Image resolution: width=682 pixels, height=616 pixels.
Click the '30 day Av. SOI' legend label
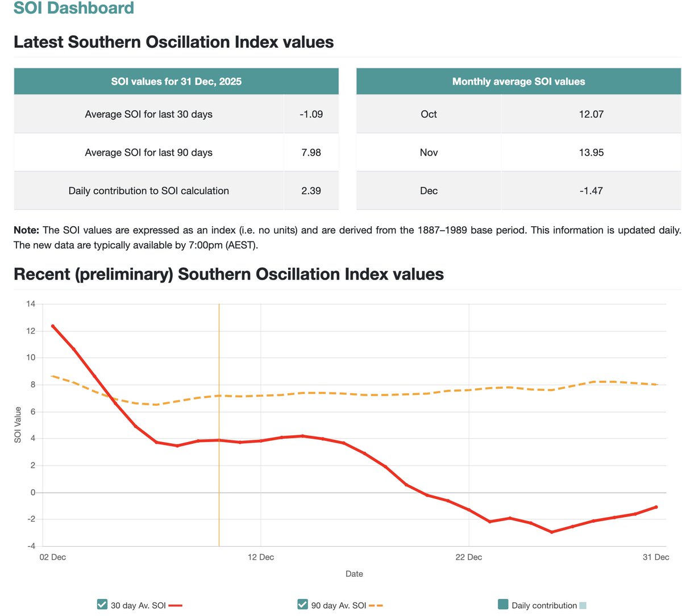pos(138,605)
